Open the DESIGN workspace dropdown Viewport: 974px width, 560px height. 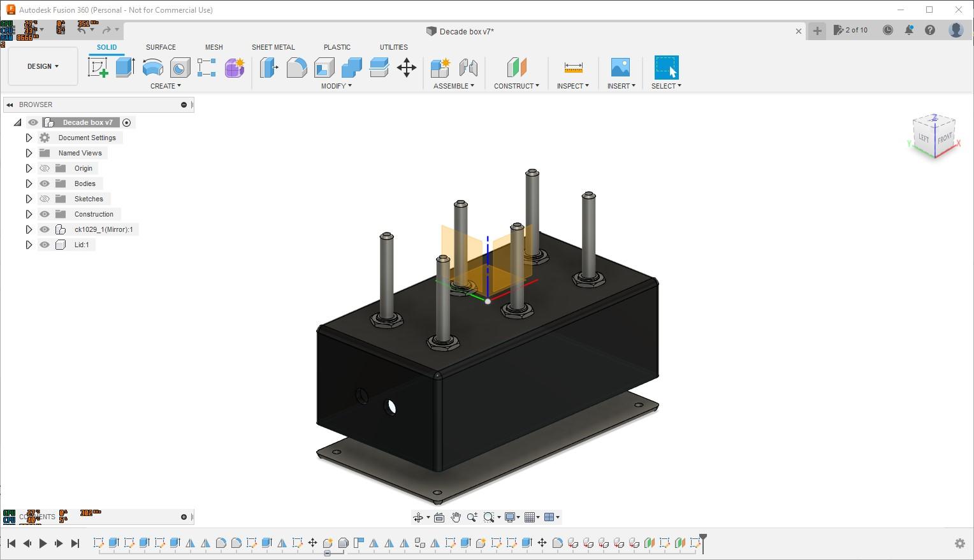[43, 66]
